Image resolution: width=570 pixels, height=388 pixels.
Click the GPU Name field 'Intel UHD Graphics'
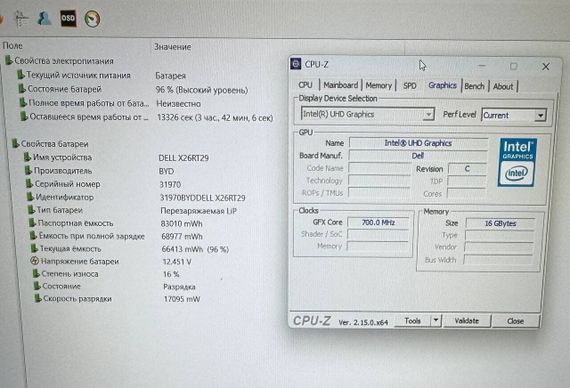pos(418,143)
